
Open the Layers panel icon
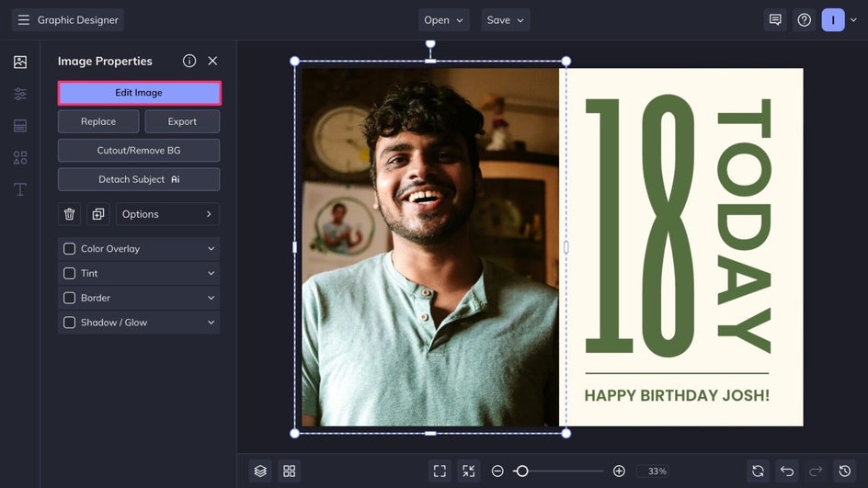point(260,471)
